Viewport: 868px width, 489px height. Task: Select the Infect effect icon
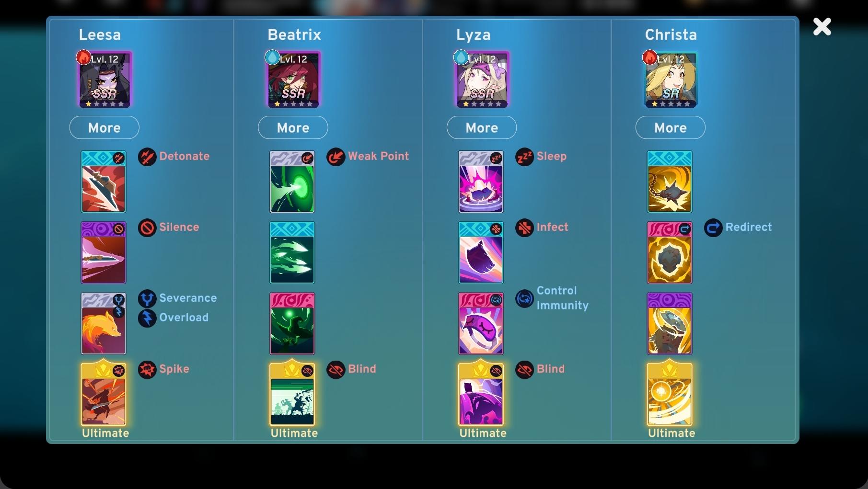(525, 227)
